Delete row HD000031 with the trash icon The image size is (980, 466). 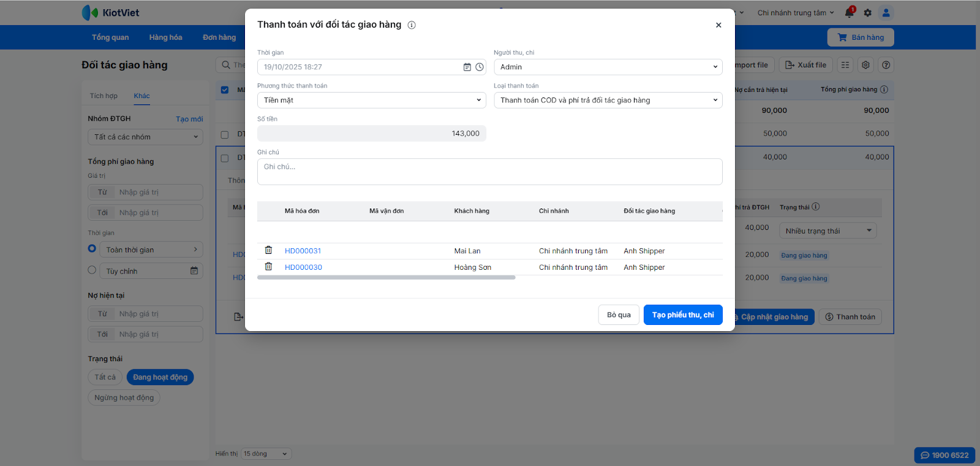tap(268, 250)
